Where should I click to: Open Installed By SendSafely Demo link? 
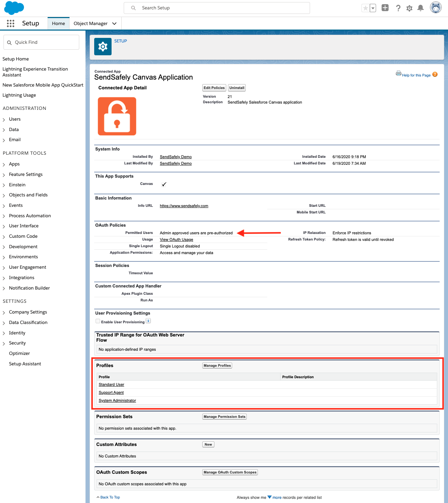click(176, 157)
